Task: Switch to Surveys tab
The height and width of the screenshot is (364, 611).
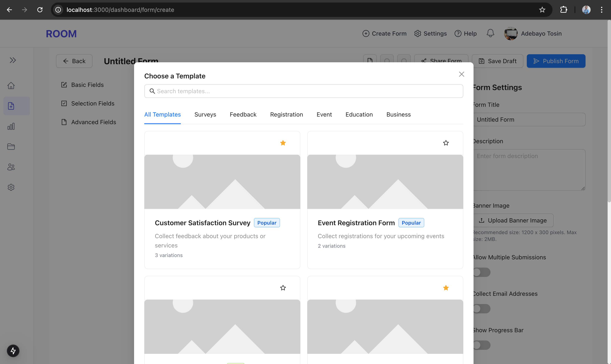Action: tap(205, 115)
